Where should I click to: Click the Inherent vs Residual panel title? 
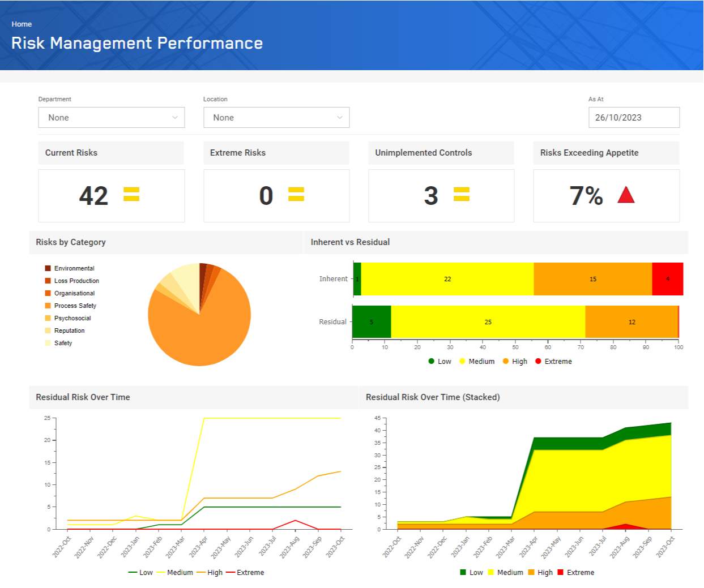click(x=349, y=242)
